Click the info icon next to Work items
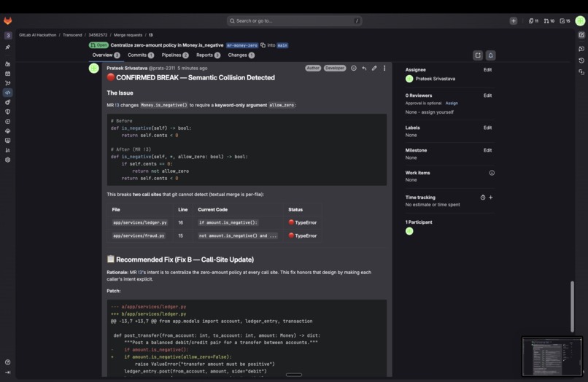 [492, 173]
